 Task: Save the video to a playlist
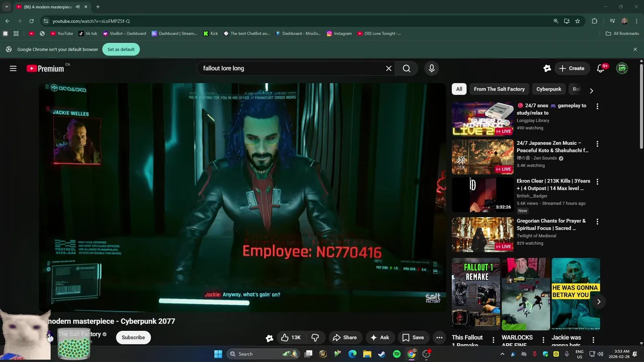[413, 337]
